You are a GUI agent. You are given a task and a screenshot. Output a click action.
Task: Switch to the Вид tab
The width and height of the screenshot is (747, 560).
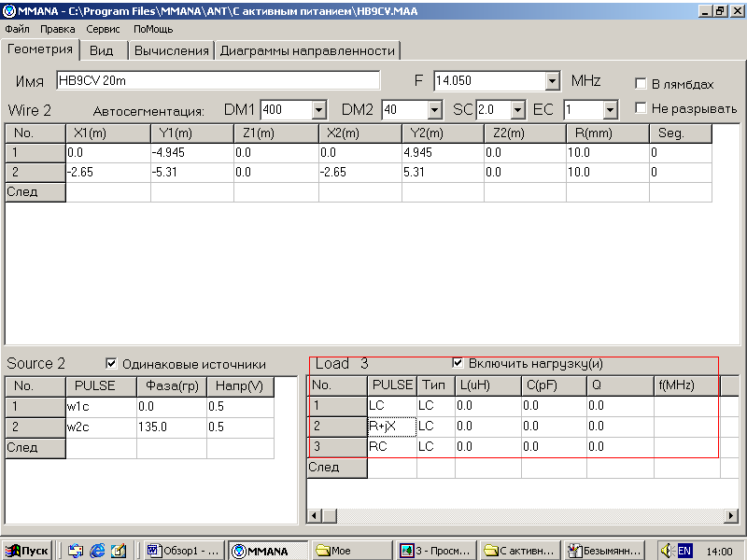pos(102,50)
